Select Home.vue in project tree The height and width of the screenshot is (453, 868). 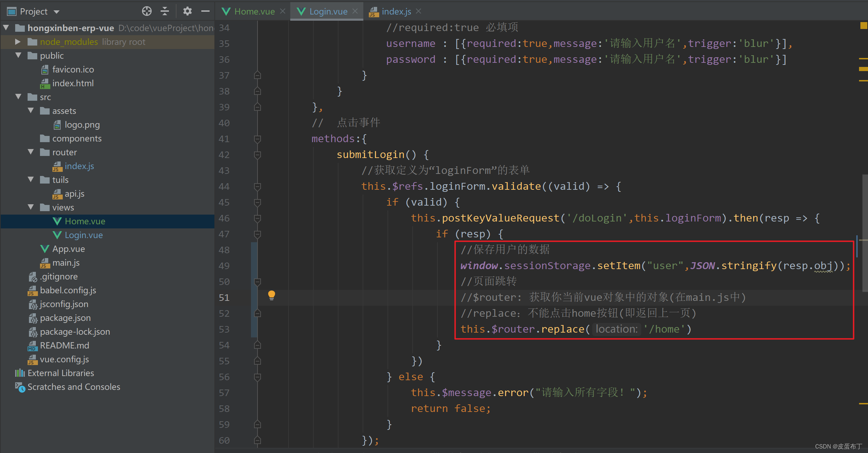point(85,221)
